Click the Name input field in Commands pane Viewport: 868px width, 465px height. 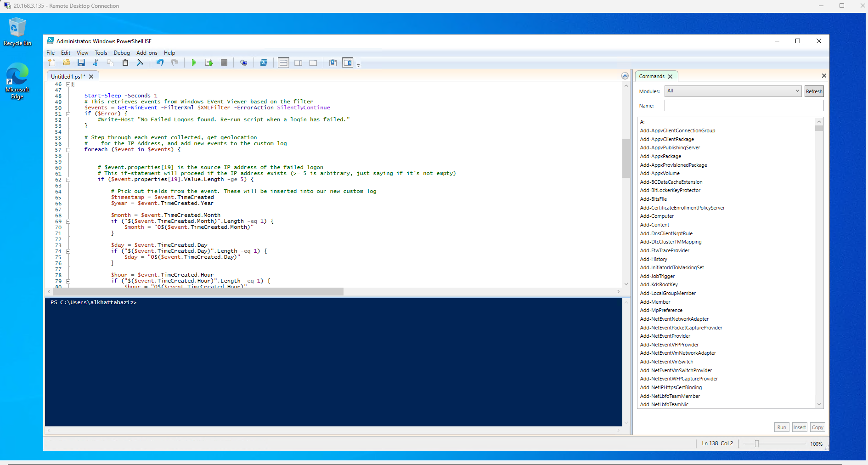click(743, 105)
